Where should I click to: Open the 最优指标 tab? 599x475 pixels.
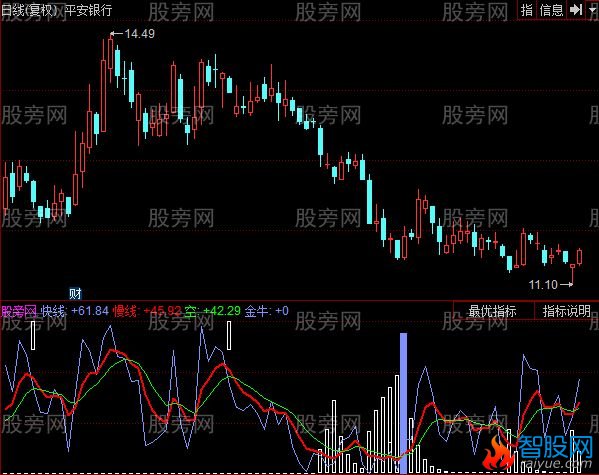[493, 311]
